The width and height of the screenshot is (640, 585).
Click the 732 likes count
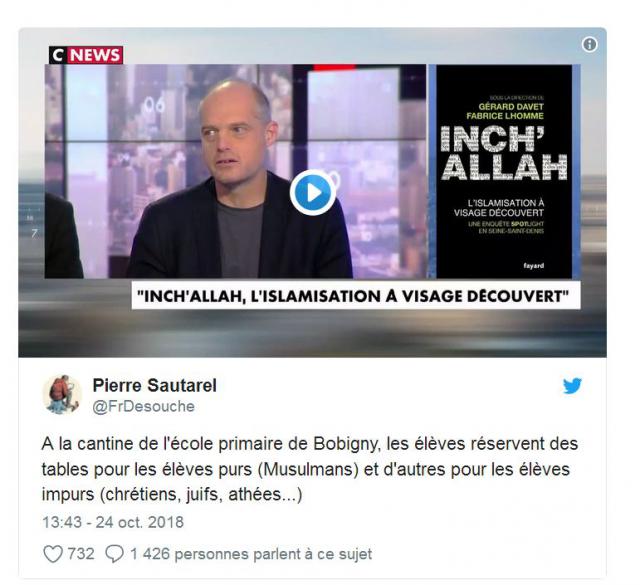click(81, 554)
